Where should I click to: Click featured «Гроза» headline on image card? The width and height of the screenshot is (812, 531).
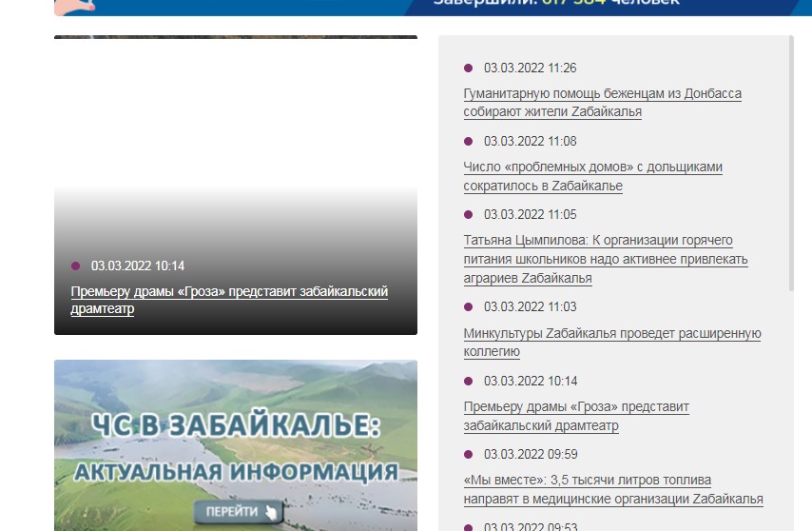click(x=229, y=300)
